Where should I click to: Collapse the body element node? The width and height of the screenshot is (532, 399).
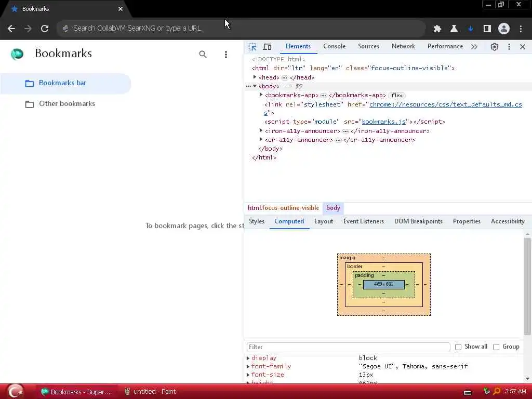255,86
